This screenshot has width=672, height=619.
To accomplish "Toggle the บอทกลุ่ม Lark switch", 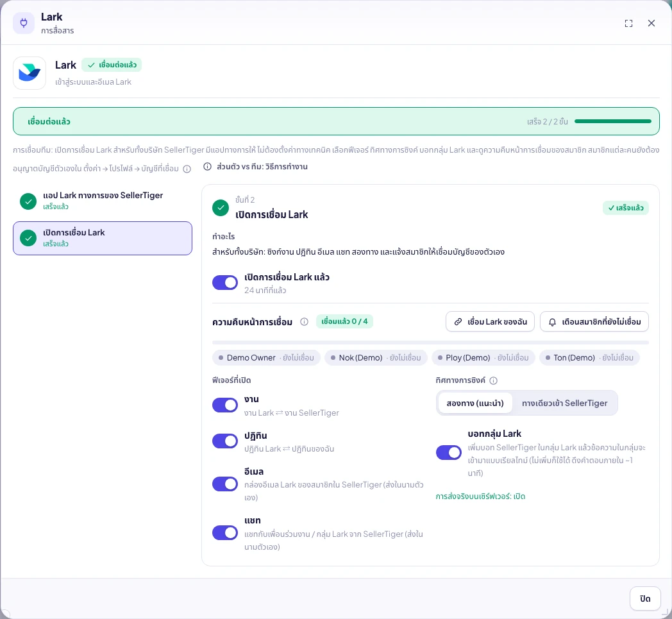I will (x=449, y=452).
